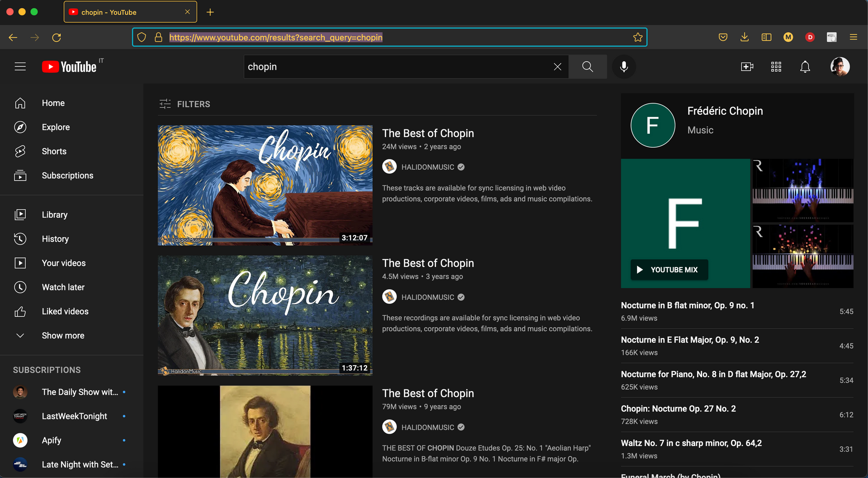Open the notifications bell

[x=805, y=66]
